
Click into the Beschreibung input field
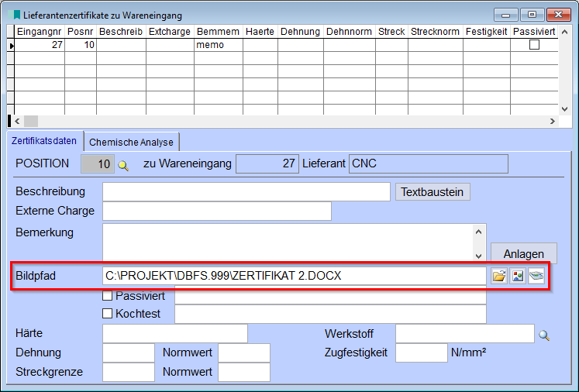click(x=246, y=192)
